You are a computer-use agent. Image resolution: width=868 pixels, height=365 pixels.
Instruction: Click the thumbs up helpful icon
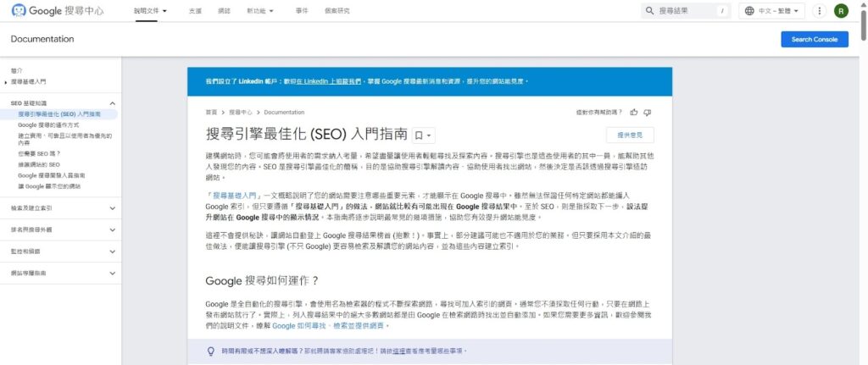pyautogui.click(x=633, y=112)
